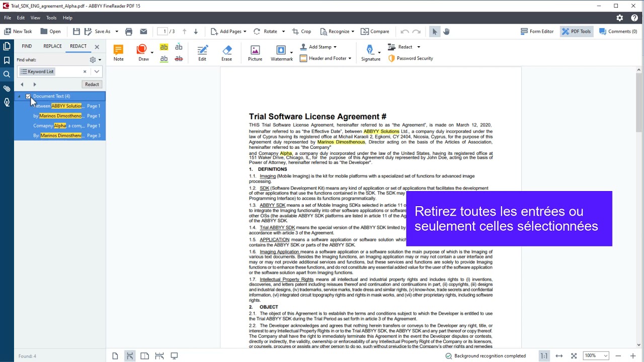
Task: Open the Attachments sidebar panel
Action: 7,88
